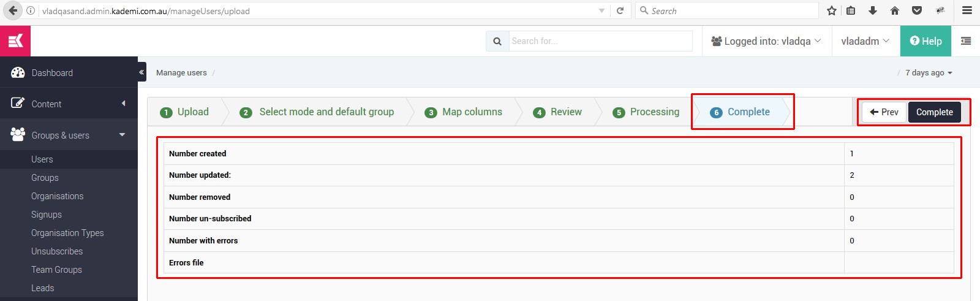The width and height of the screenshot is (980, 301).
Task: Open the '7 days ago' date dropdown
Action: (x=929, y=72)
